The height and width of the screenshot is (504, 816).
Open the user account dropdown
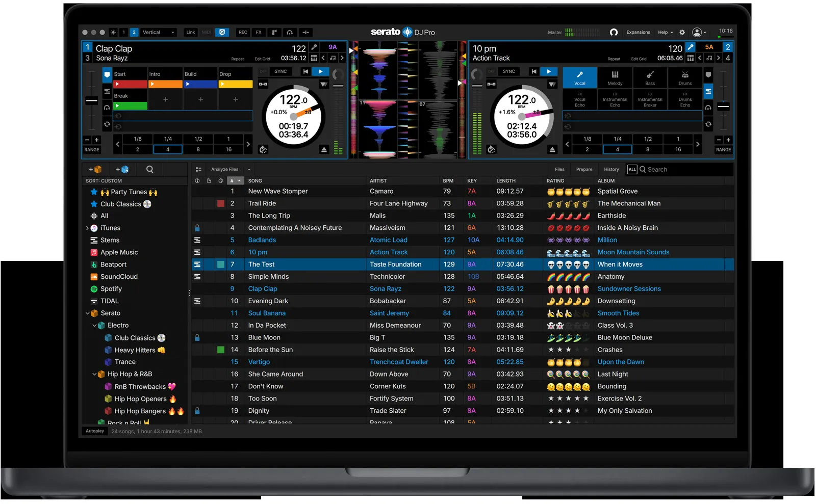point(699,32)
